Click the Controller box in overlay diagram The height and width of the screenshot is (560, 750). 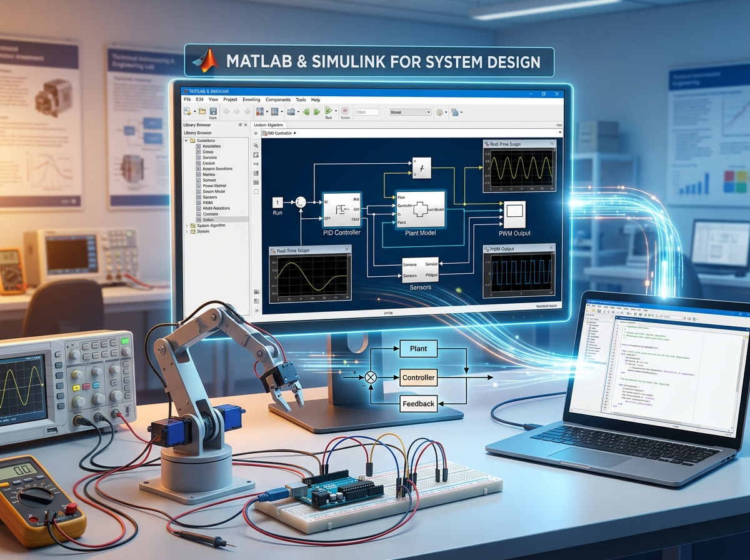(418, 377)
